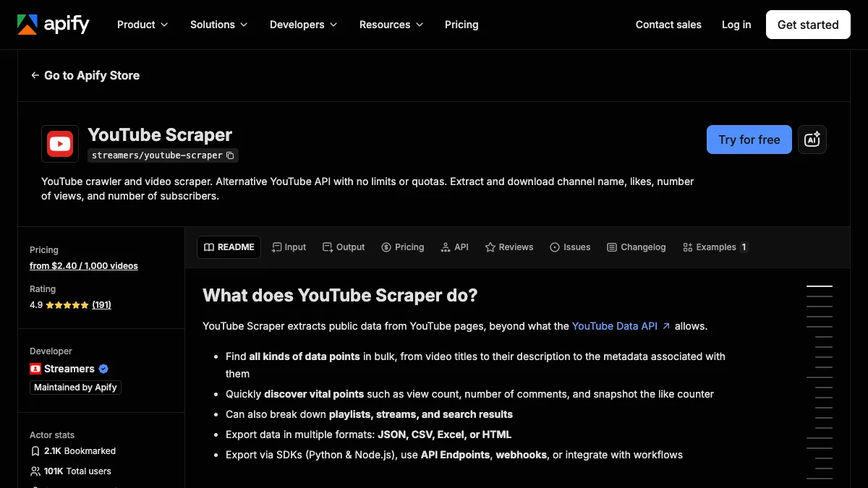Viewport: 868px width, 488px height.
Task: Click the Try for free button
Action: coord(749,140)
